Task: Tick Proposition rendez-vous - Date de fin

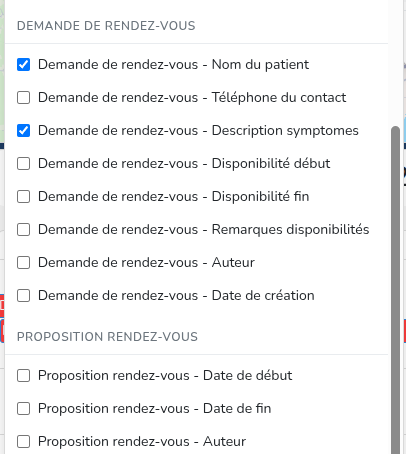Action: (x=24, y=409)
